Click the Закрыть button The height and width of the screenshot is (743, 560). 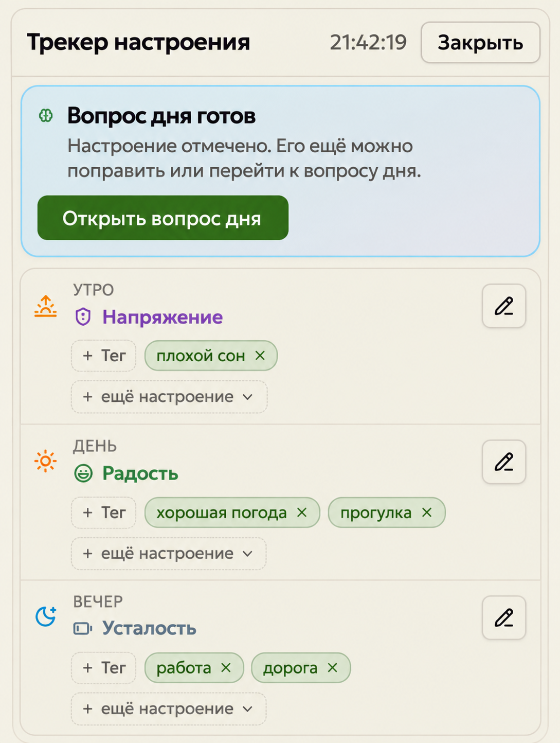coord(480,43)
